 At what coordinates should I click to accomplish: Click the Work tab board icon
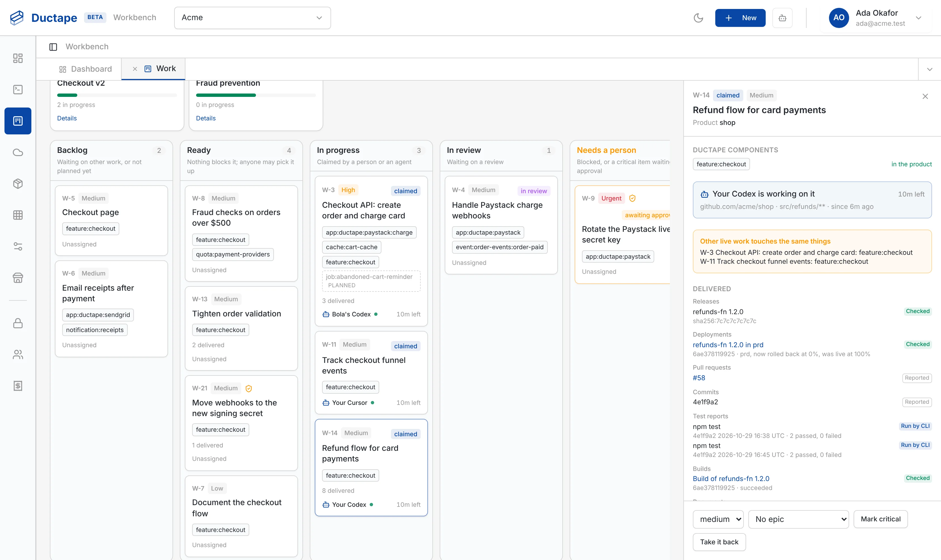point(148,69)
